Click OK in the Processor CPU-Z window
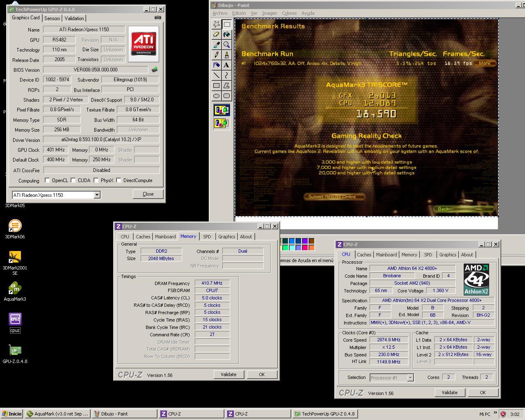 click(483, 393)
